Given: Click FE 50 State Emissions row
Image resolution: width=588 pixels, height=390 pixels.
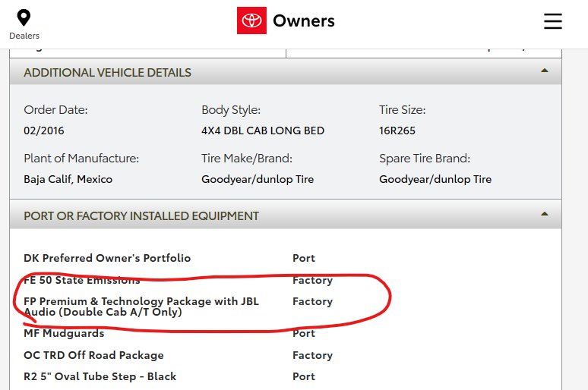Looking at the screenshot, I should pyautogui.click(x=178, y=280).
